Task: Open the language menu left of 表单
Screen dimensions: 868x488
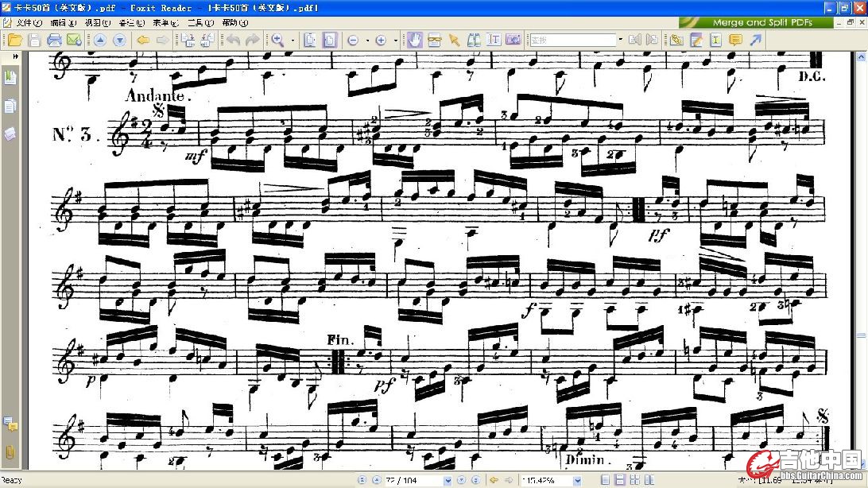Action: (132, 23)
